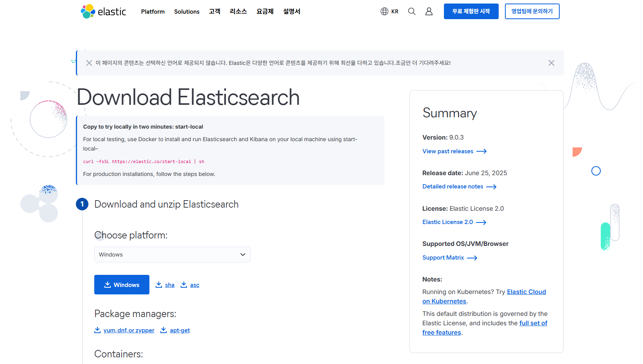The height and width of the screenshot is (364, 643).
Task: Open the 고객 menu
Action: tap(215, 11)
